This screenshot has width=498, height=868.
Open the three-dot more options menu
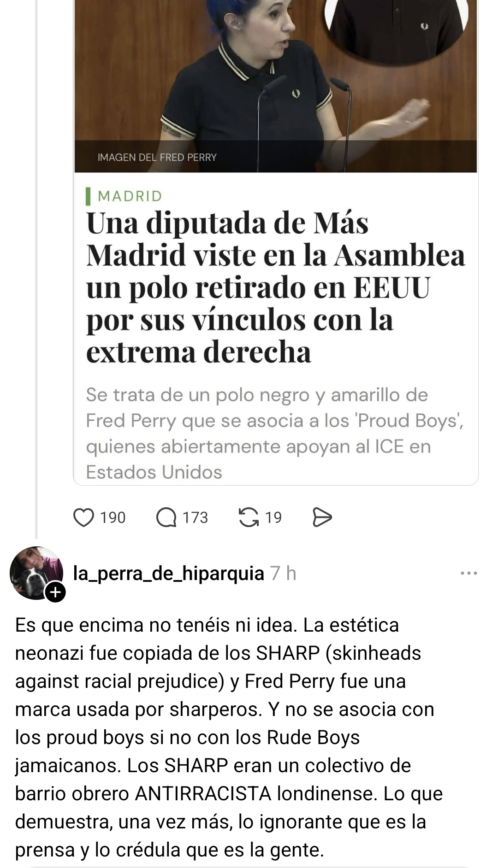tap(468, 574)
